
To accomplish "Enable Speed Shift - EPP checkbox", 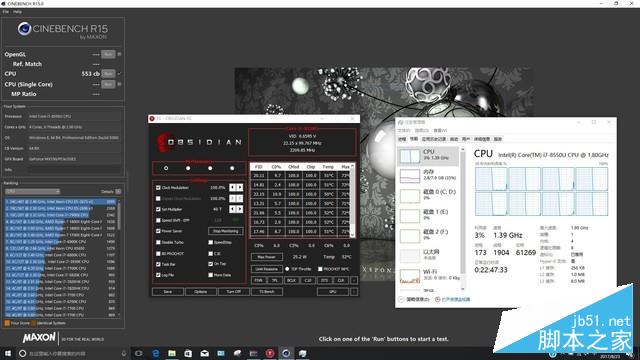I will coord(158,220).
